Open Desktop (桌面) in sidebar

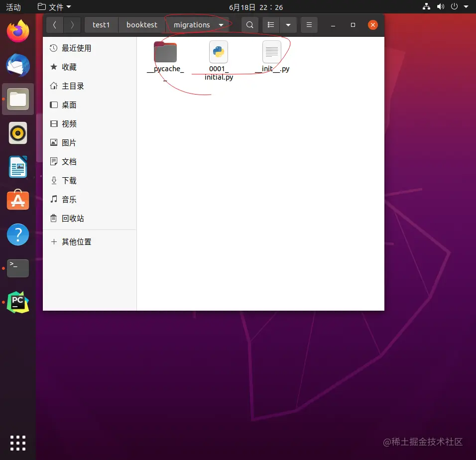[x=90, y=105]
